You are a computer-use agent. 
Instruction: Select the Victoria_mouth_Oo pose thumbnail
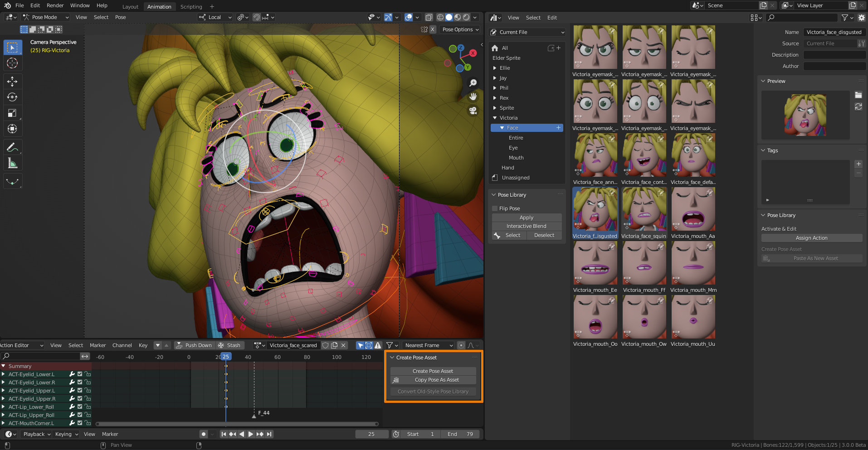(x=595, y=316)
